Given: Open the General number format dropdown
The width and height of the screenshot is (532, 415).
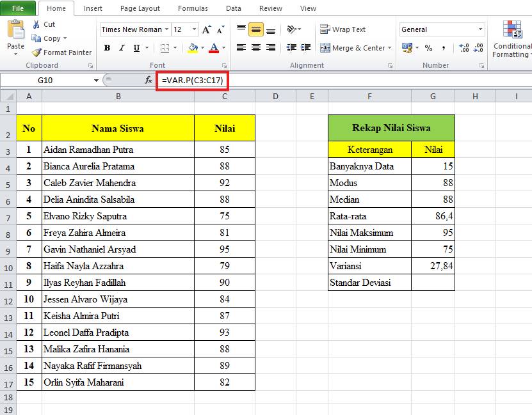Looking at the screenshot, I should click(x=480, y=29).
